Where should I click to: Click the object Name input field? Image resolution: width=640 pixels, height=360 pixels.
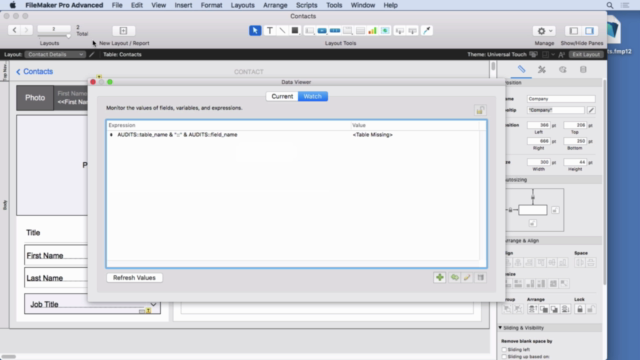pyautogui.click(x=561, y=99)
